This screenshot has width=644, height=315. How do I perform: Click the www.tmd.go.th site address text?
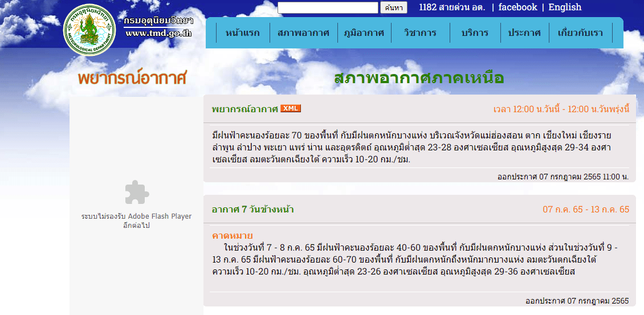coord(158,33)
